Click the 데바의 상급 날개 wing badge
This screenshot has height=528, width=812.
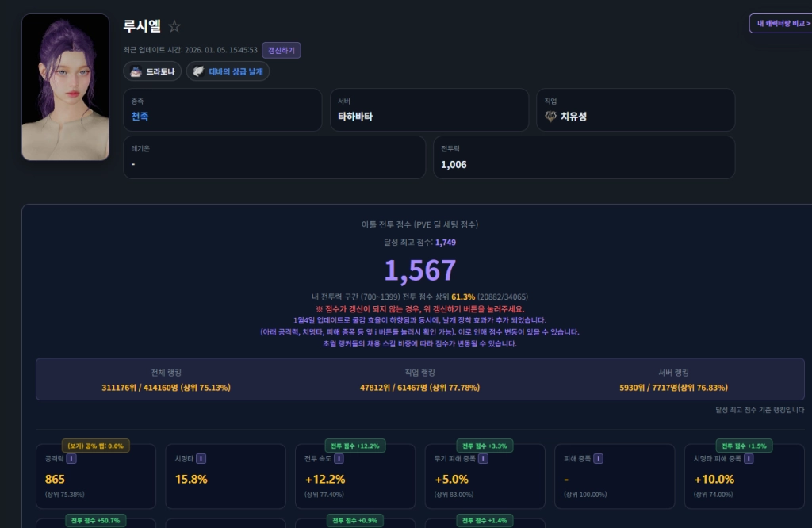tap(228, 71)
